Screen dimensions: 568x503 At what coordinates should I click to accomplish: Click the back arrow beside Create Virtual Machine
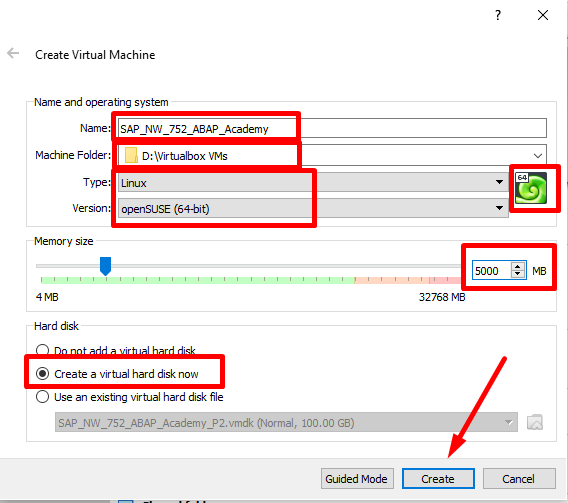13,53
